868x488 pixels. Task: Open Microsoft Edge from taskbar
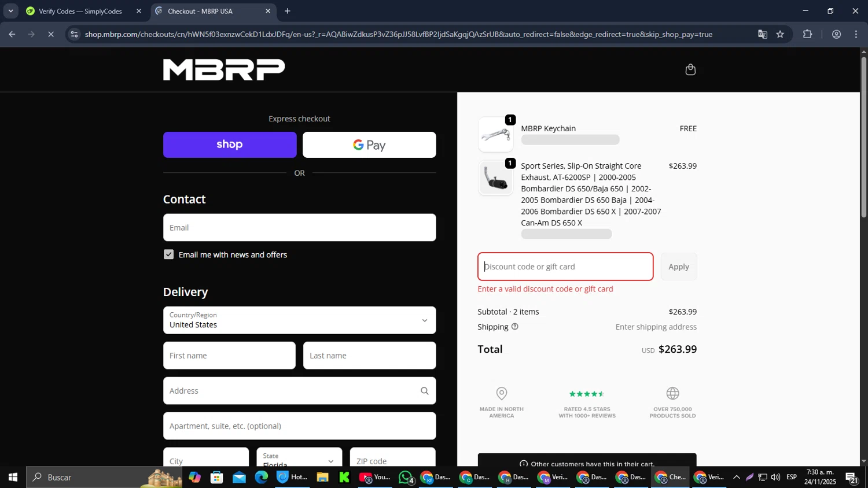[261, 477]
